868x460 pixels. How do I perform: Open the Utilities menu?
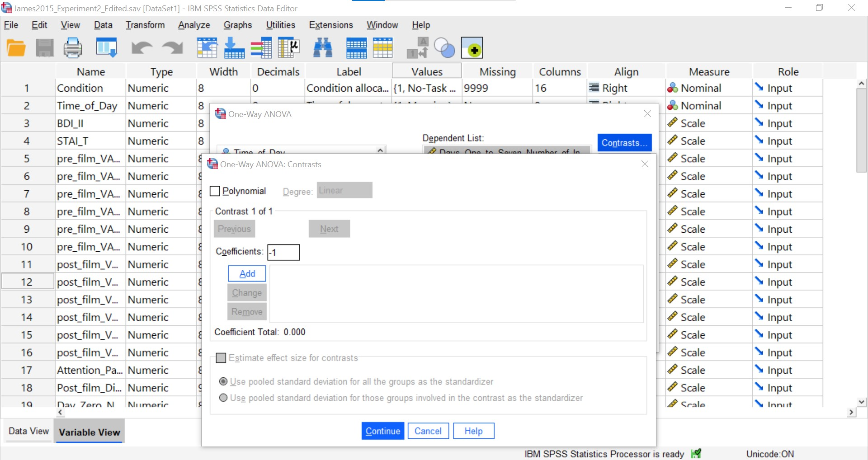pyautogui.click(x=280, y=25)
